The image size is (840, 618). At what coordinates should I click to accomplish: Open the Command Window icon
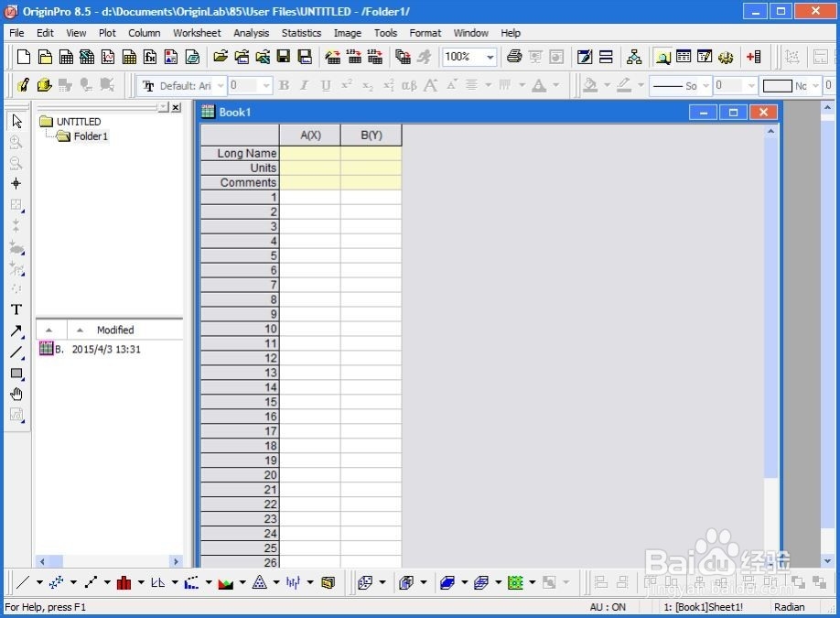coord(705,57)
